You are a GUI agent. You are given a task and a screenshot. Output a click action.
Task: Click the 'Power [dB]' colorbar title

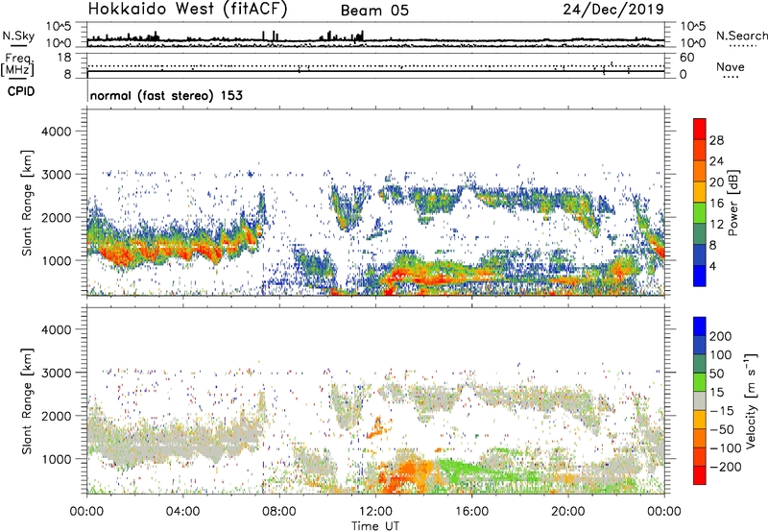tap(732, 203)
